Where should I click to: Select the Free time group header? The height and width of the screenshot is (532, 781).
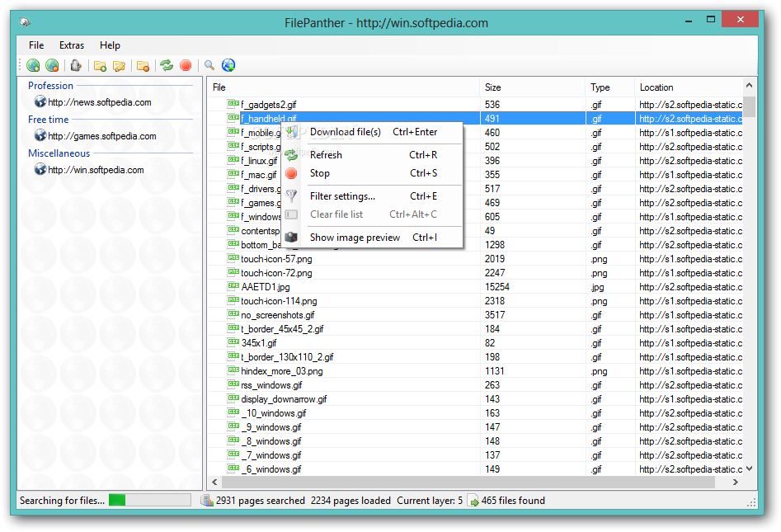(49, 120)
